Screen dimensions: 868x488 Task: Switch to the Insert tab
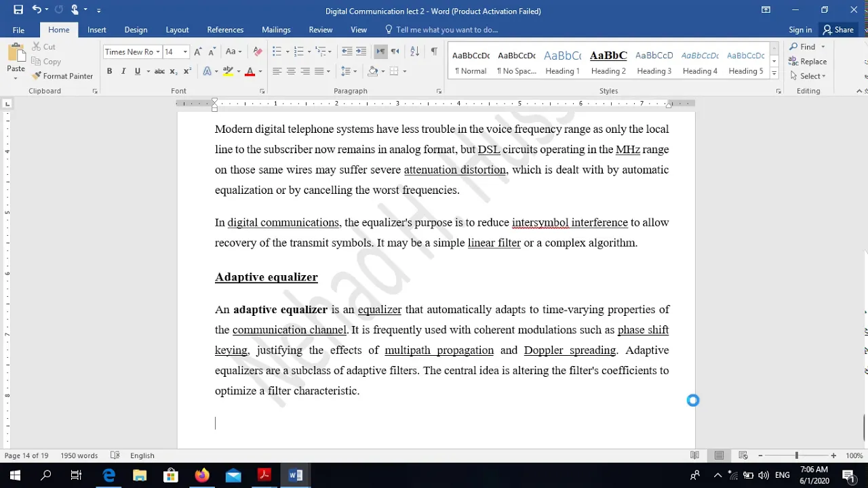coord(96,30)
